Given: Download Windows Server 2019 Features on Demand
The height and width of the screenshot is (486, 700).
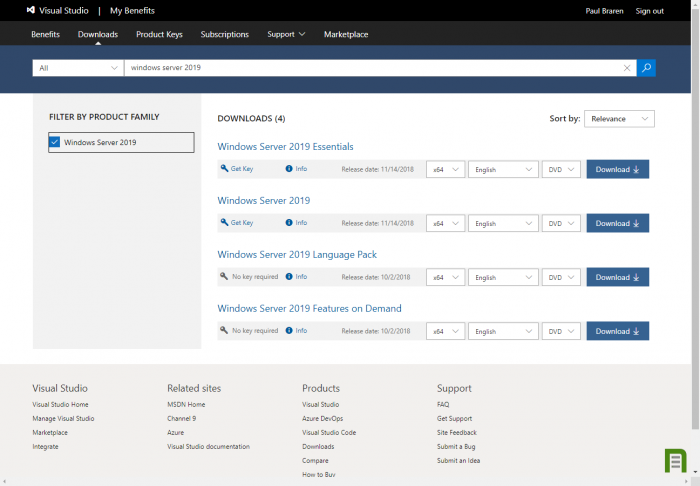Looking at the screenshot, I should click(617, 331).
